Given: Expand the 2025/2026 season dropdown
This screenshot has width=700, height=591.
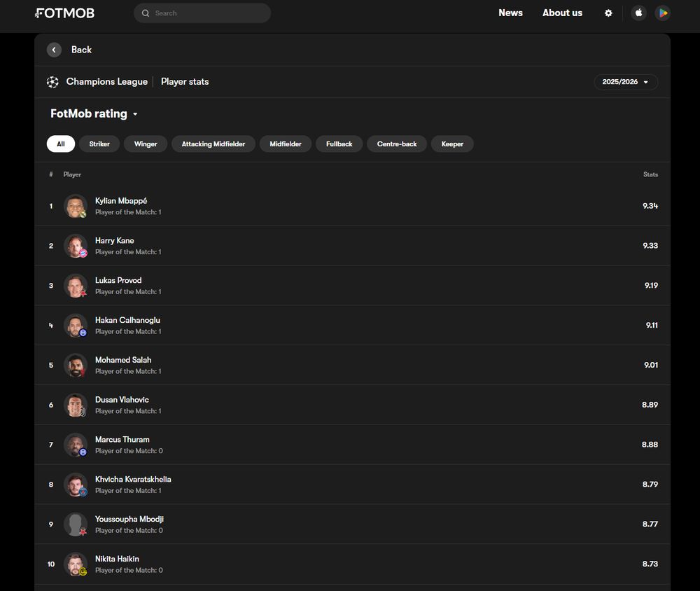Looking at the screenshot, I should (625, 82).
